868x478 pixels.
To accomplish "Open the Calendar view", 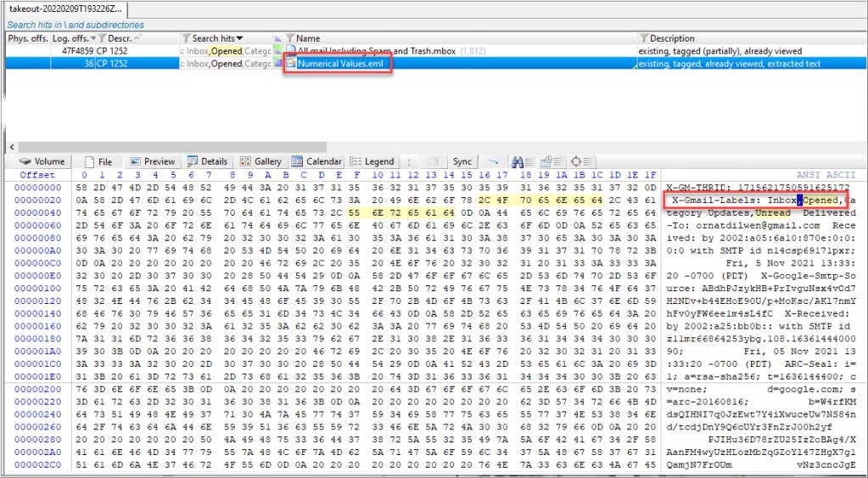I will point(316,161).
